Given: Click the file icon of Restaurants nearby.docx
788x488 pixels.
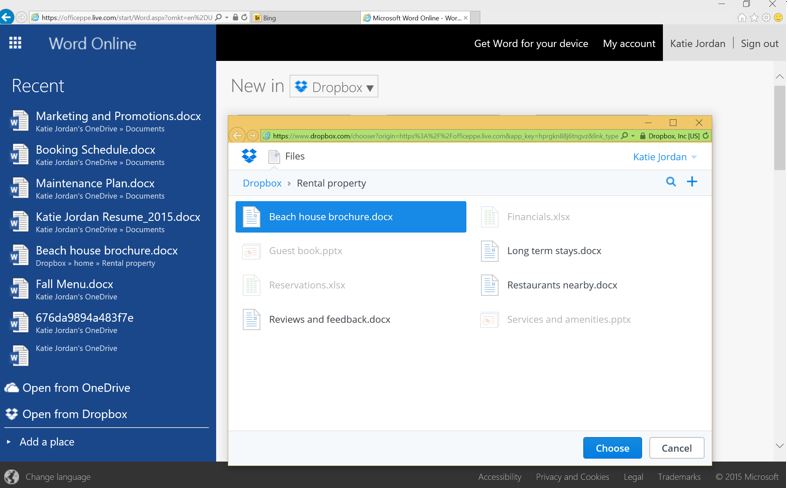Looking at the screenshot, I should [489, 285].
